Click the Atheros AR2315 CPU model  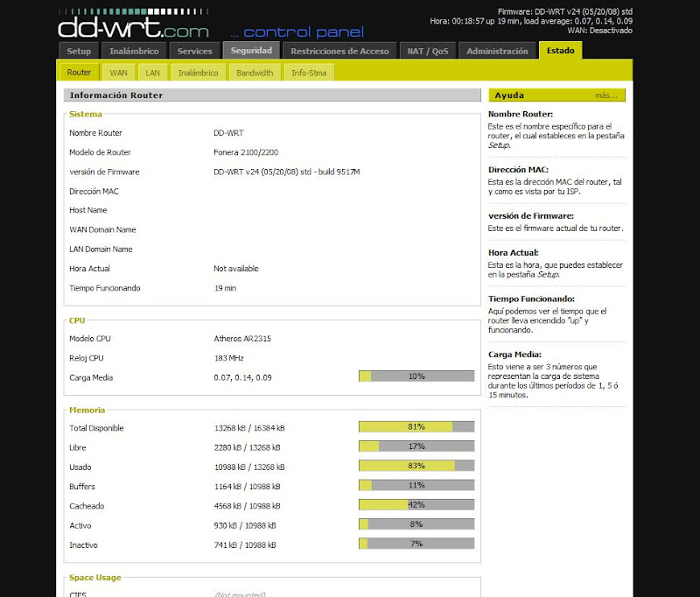[x=242, y=339]
